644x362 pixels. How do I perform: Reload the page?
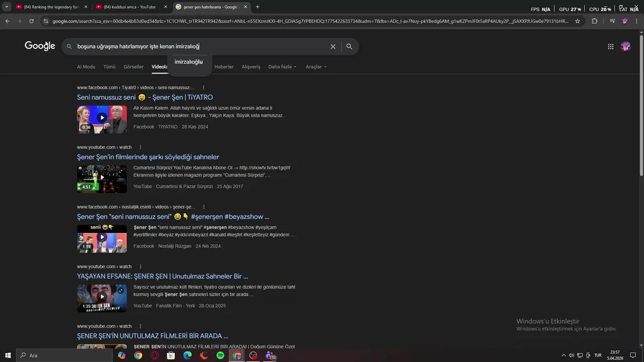click(x=31, y=21)
